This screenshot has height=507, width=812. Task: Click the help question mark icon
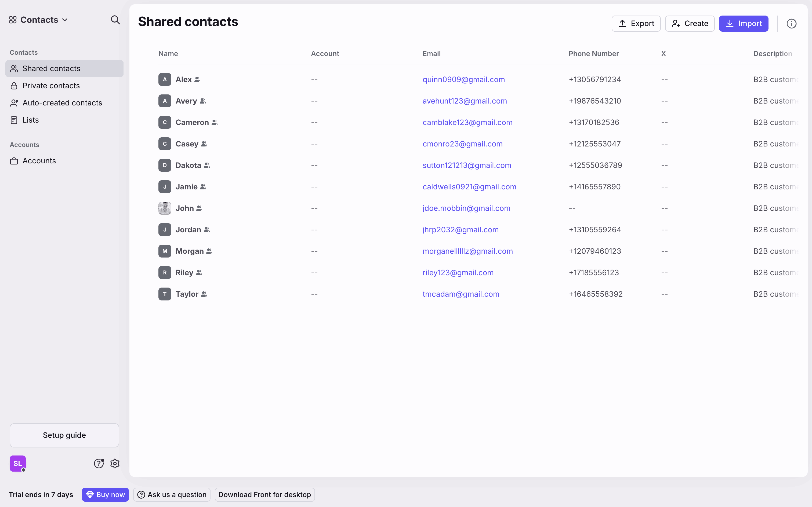tap(99, 464)
